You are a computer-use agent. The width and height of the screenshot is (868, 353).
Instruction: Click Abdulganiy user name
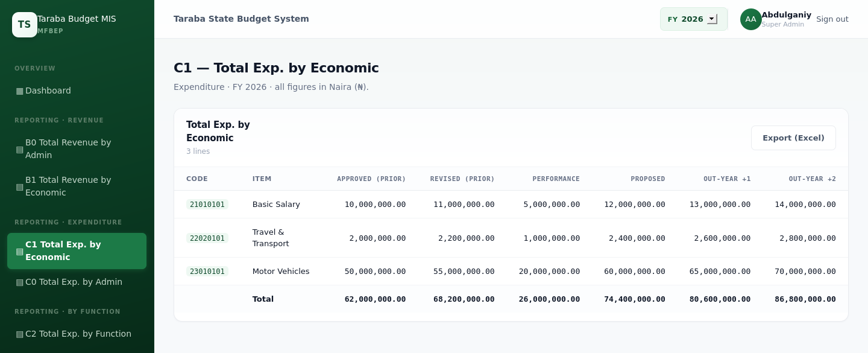(x=786, y=14)
